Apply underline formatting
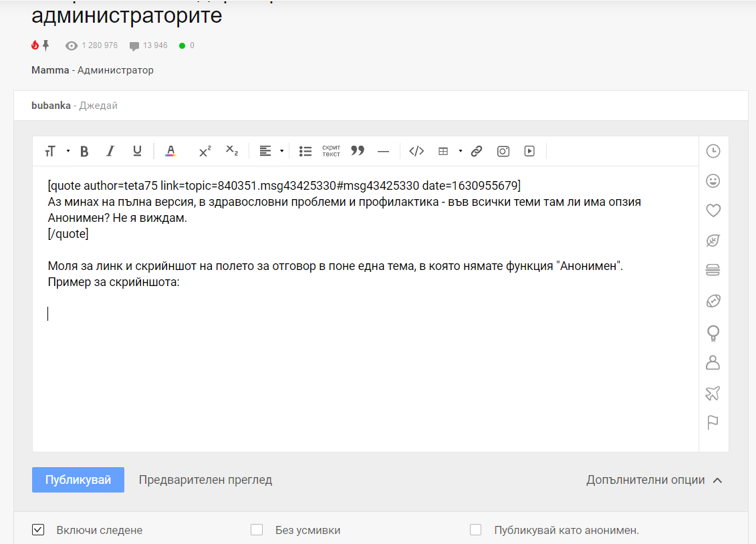756x544 pixels. [x=137, y=151]
